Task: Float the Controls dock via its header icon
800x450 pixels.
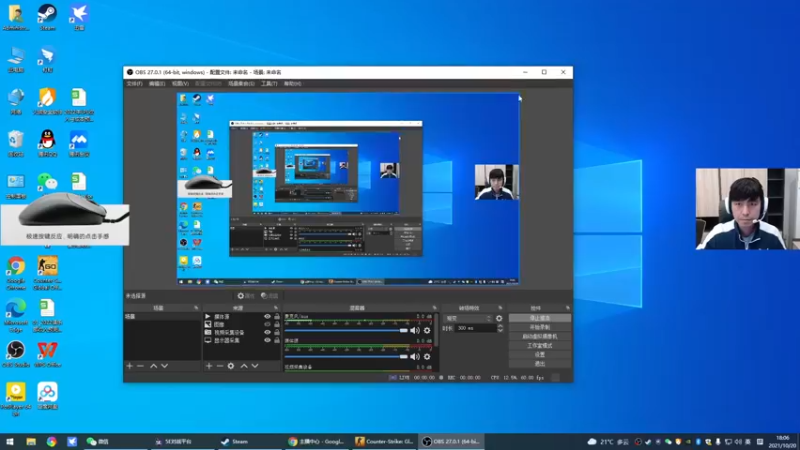Action: [x=567, y=308]
